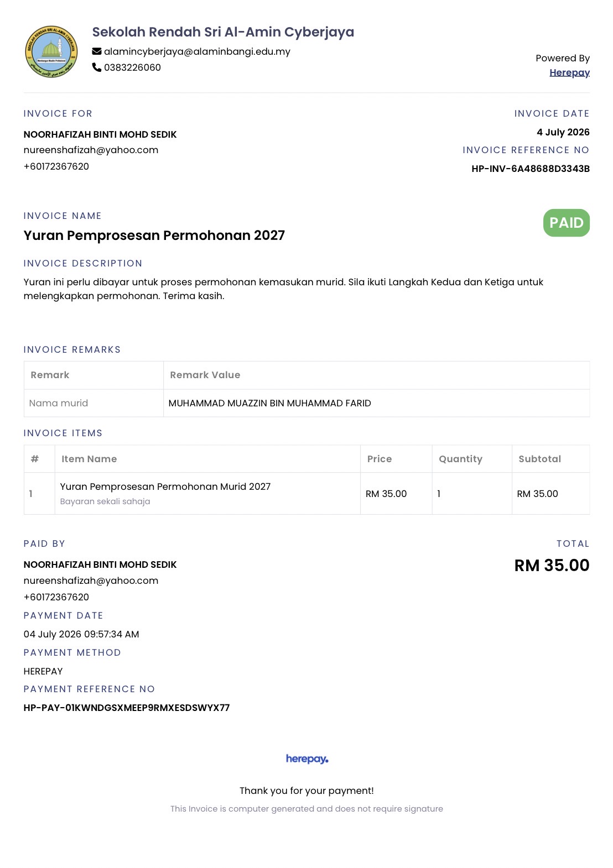Image resolution: width=613 pixels, height=868 pixels.
Task: Select the invoice reference number HP-INV-6A48688D3343B
Action: 531,169
